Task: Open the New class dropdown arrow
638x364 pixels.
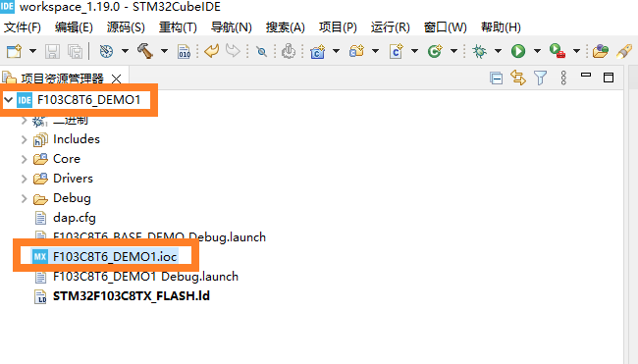Action: (453, 51)
